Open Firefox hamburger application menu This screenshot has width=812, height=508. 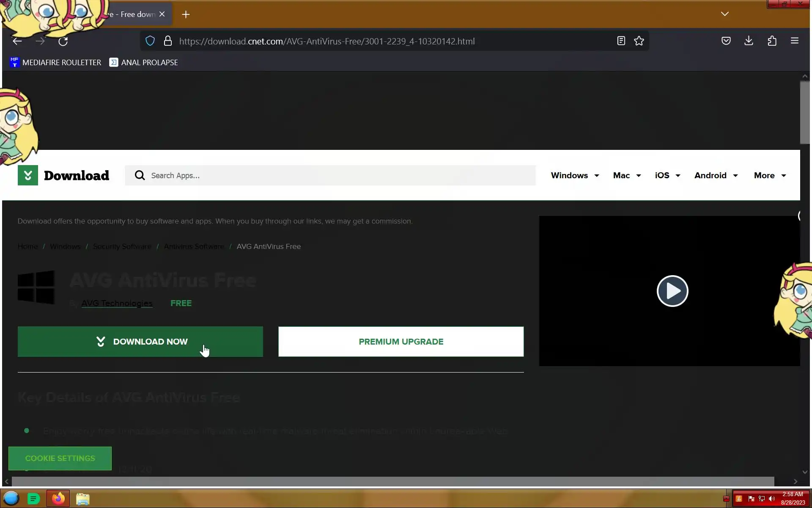tap(794, 41)
